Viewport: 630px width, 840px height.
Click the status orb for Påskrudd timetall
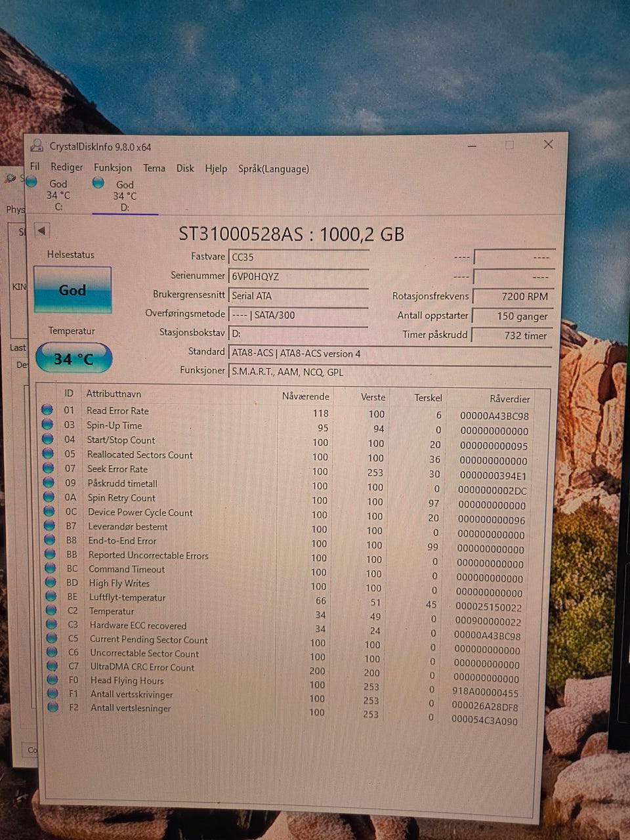tap(49, 482)
